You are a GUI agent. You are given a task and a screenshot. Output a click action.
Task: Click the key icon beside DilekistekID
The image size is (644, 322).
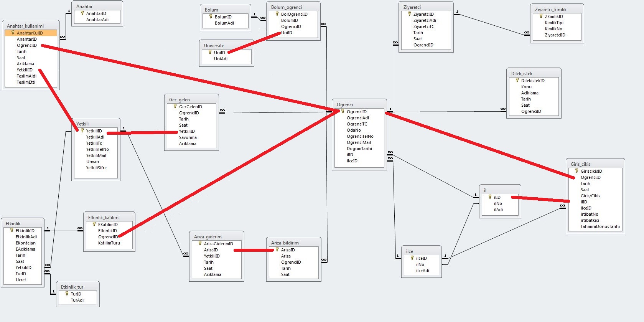pyautogui.click(x=517, y=81)
